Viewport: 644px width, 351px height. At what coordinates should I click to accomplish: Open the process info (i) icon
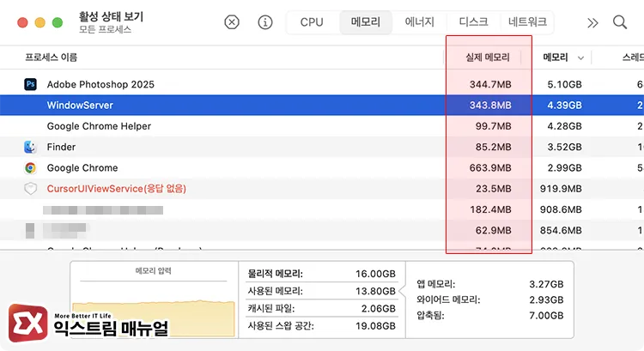click(265, 22)
